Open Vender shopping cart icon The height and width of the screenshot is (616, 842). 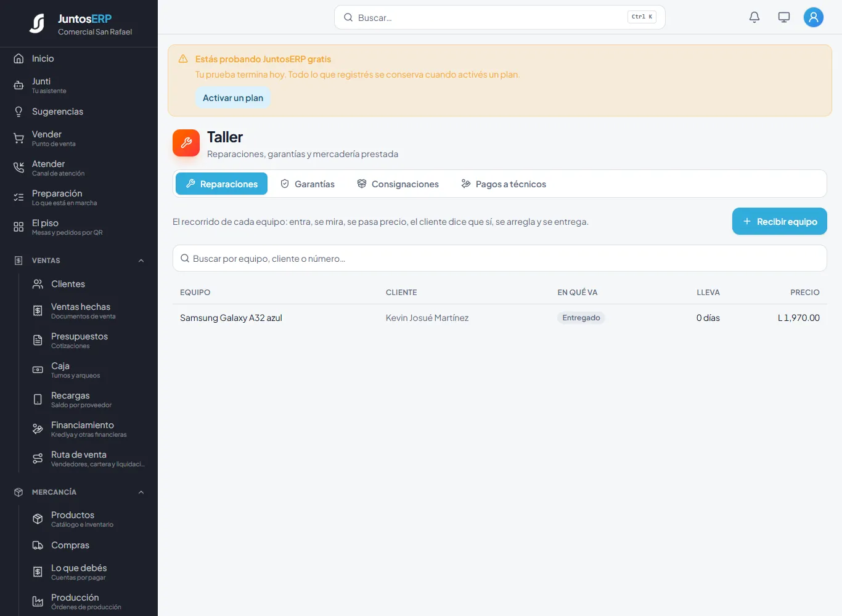(18, 139)
